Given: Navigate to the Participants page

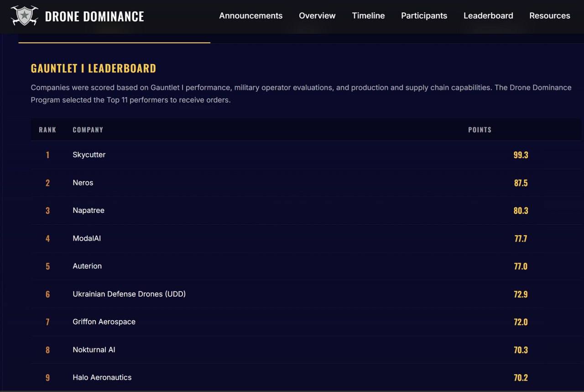Looking at the screenshot, I should [424, 15].
